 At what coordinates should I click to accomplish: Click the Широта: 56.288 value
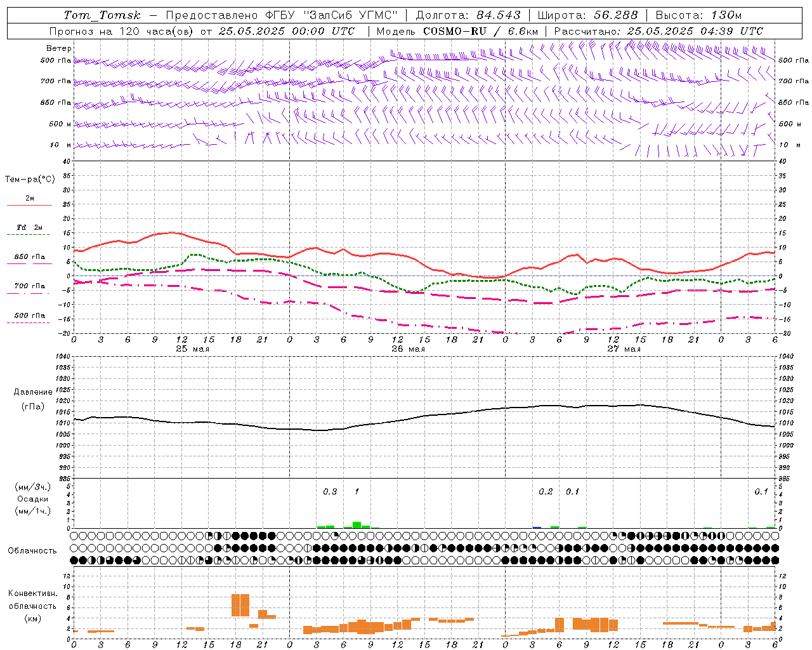[587, 15]
